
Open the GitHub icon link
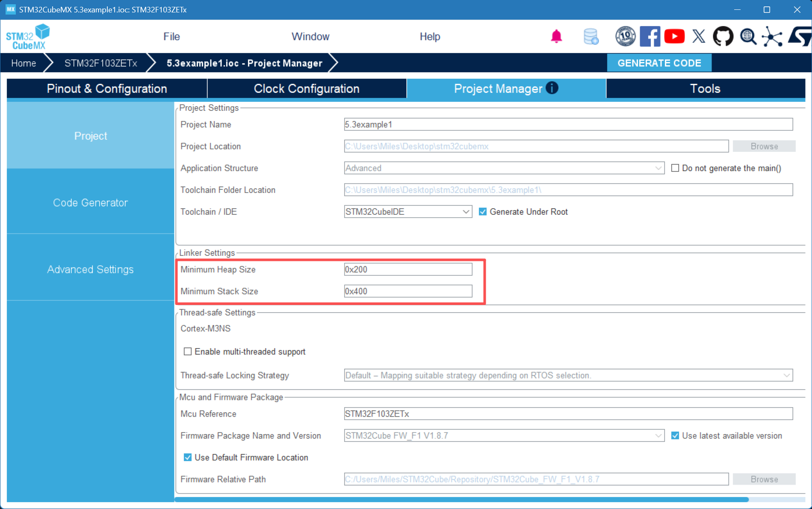(723, 36)
